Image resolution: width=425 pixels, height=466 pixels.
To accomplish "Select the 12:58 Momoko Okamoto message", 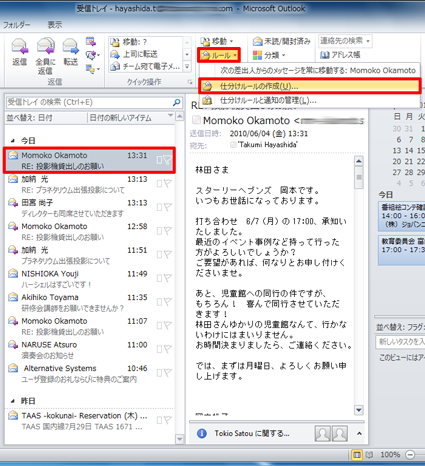I will click(x=89, y=232).
